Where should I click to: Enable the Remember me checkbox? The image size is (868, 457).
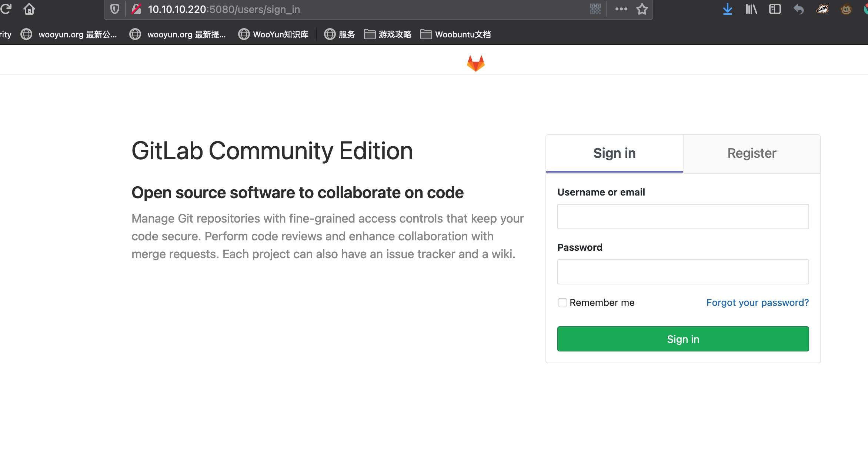[562, 303]
